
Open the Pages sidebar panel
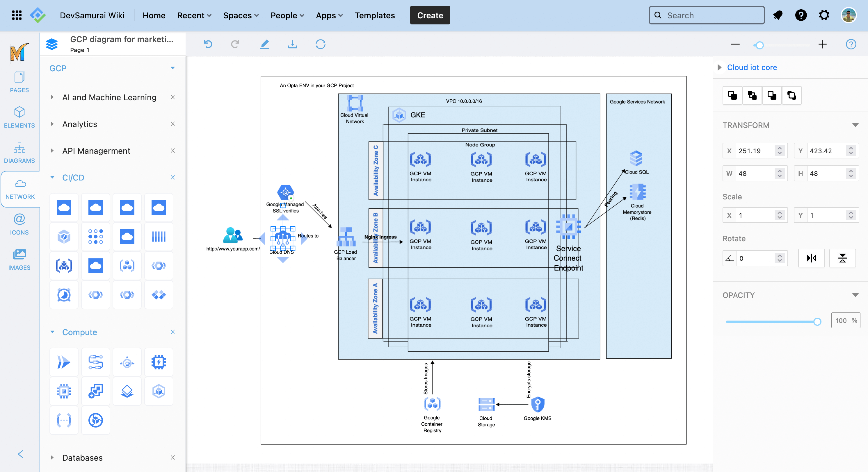pyautogui.click(x=19, y=82)
